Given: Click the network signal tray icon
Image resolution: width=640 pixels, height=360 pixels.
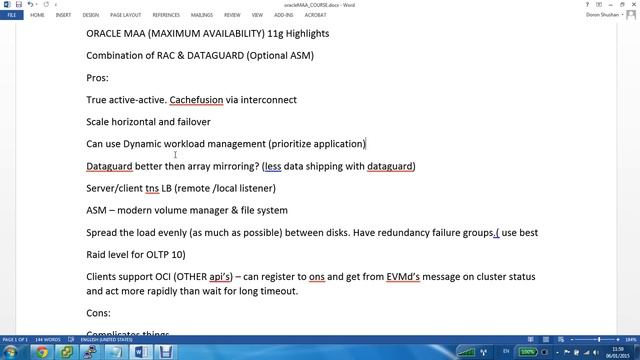Looking at the screenshot, I should tap(587, 352).
